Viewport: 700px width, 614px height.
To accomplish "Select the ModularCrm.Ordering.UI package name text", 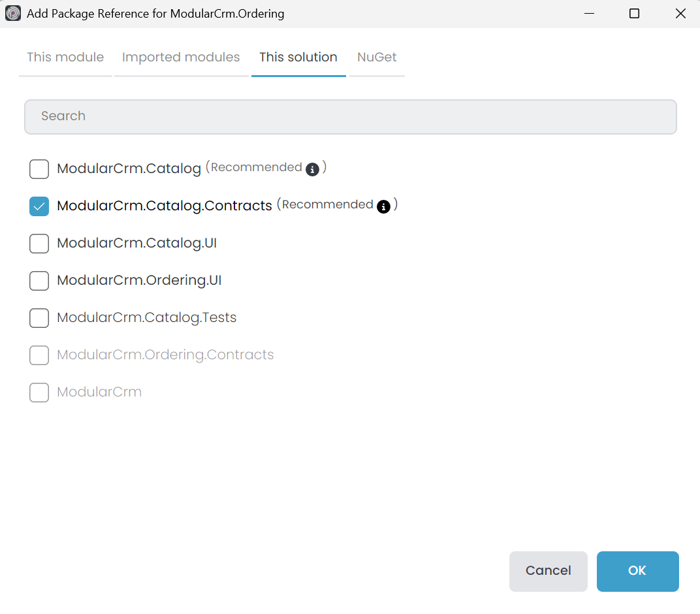I will click(x=139, y=280).
